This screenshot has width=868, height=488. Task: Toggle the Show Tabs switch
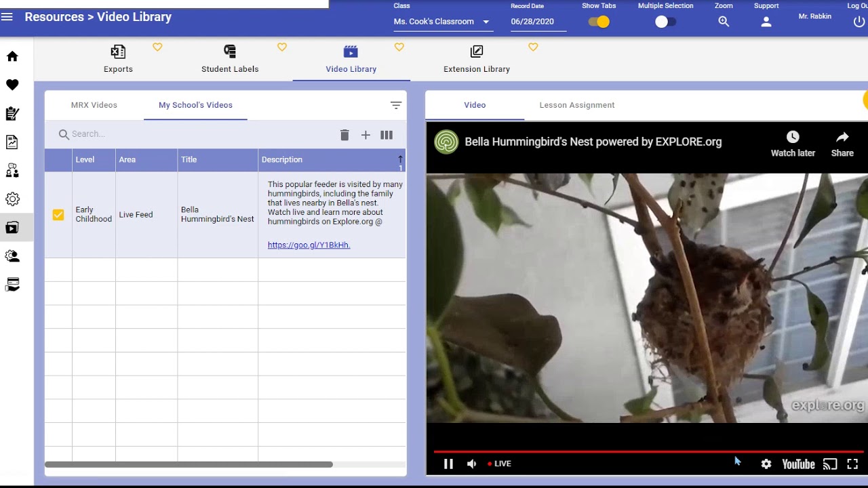[599, 22]
